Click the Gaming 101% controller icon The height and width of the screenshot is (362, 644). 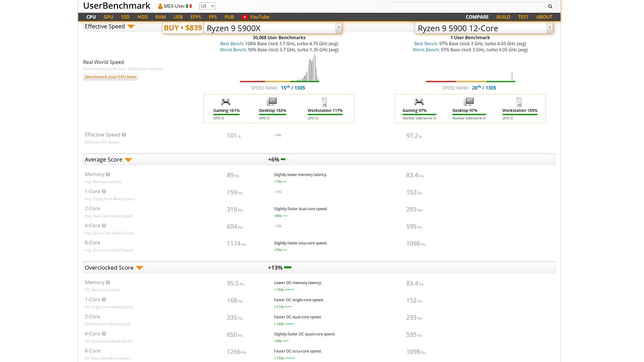(x=226, y=102)
